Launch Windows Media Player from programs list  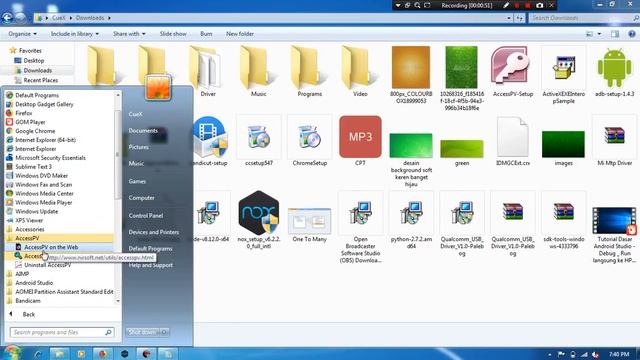44,202
